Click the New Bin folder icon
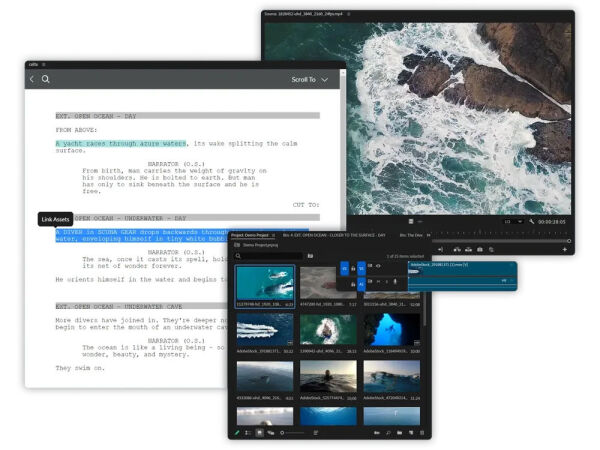The height and width of the screenshot is (450, 600). (399, 433)
